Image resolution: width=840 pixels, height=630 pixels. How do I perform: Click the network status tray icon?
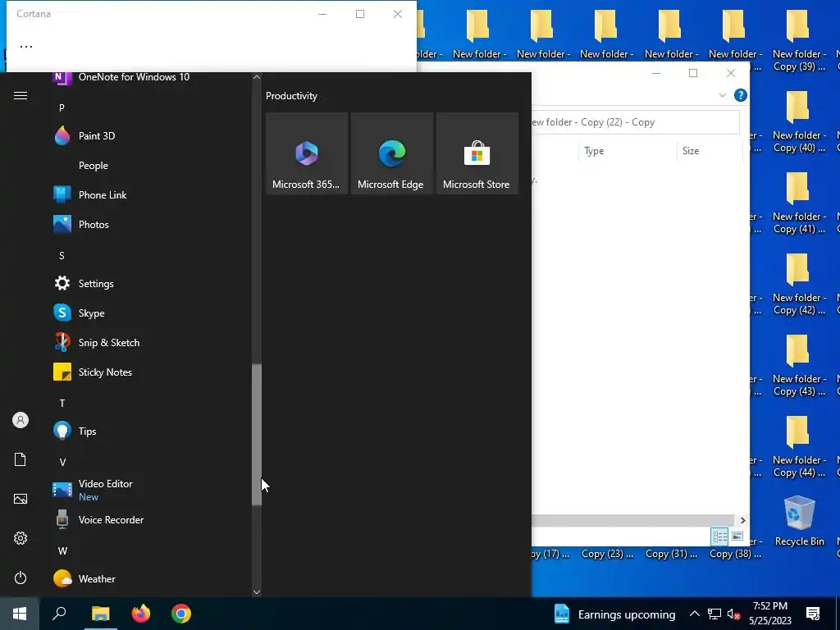[714, 614]
